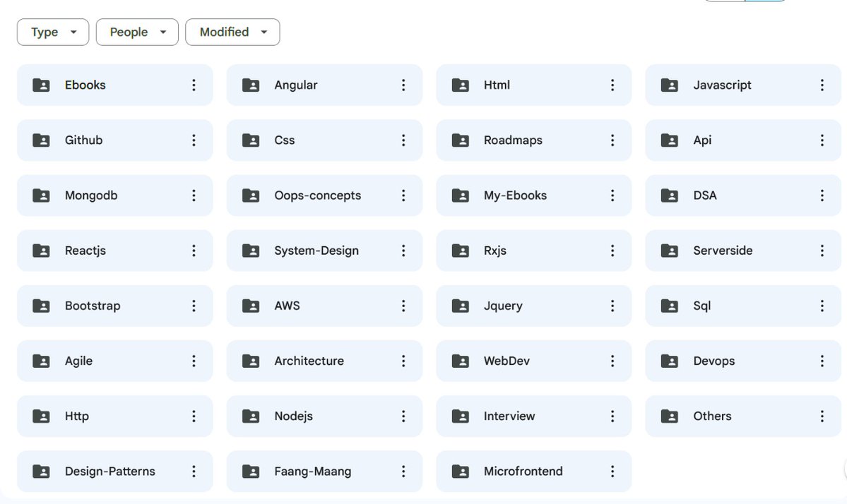This screenshot has width=847, height=504.
Task: Open more actions for Interview folder
Action: point(612,416)
